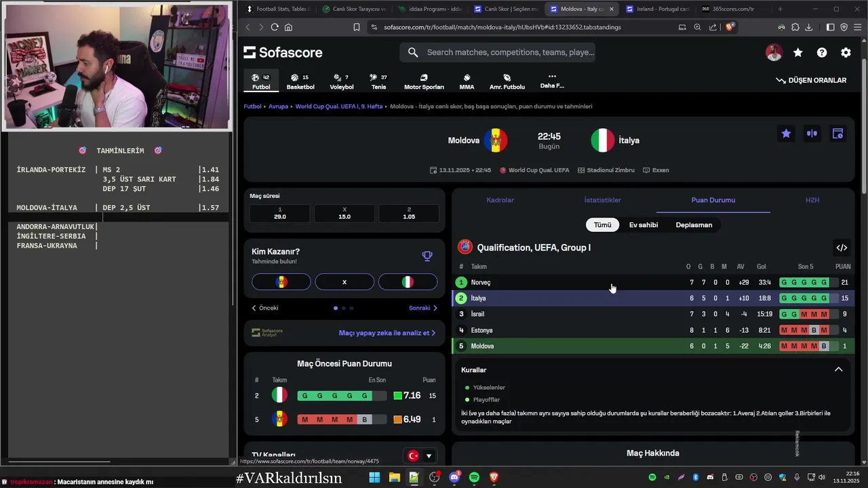The width and height of the screenshot is (868, 488).
Task: Open the Futbol sport category
Action: coord(261,81)
